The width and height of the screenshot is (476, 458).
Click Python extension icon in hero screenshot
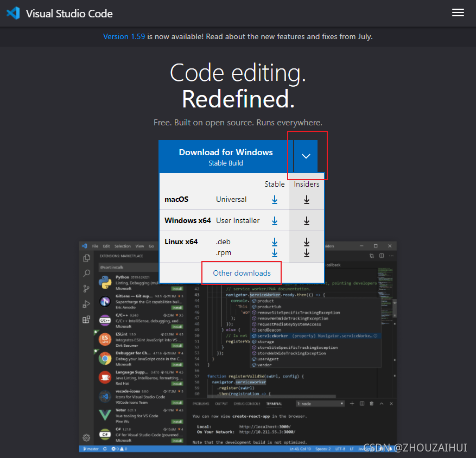[105, 282]
